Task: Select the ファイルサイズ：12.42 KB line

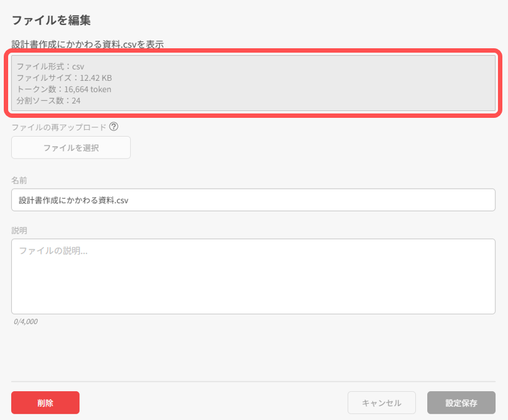Action: (x=64, y=78)
